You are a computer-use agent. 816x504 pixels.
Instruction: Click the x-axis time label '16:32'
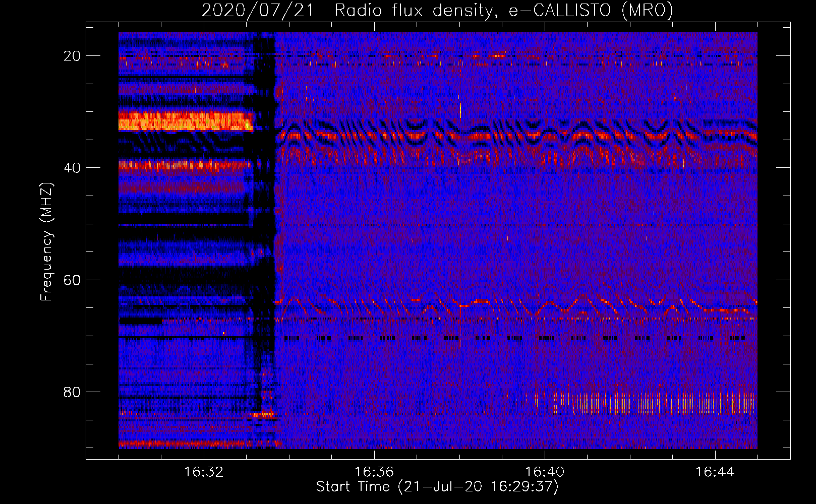tap(204, 472)
